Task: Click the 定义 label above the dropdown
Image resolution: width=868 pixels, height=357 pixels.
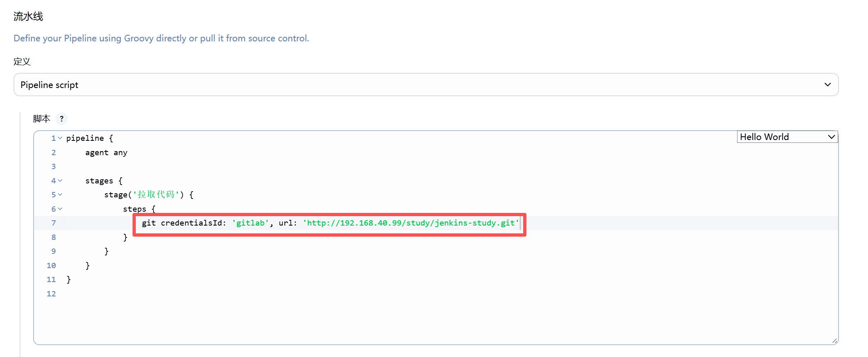Action: click(x=22, y=61)
